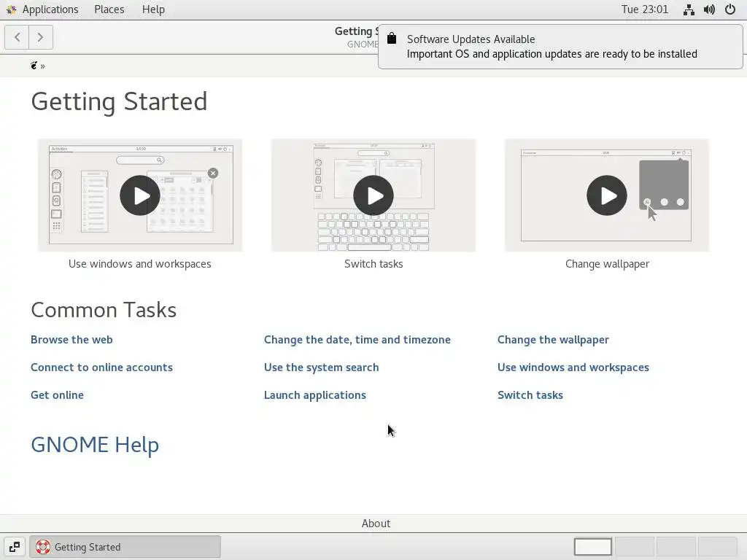Open the Use windows and workspaces link
The width and height of the screenshot is (747, 560).
pos(573,367)
